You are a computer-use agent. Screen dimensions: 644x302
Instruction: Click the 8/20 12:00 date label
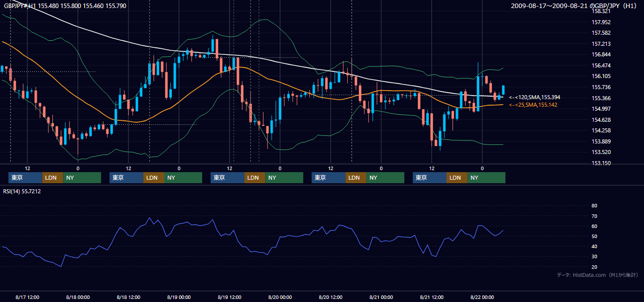click(331, 297)
